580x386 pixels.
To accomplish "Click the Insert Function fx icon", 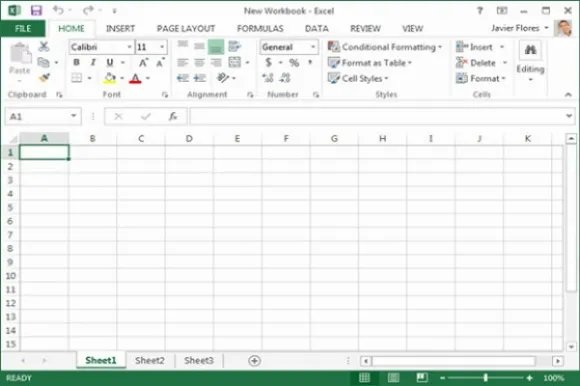I will point(173,116).
